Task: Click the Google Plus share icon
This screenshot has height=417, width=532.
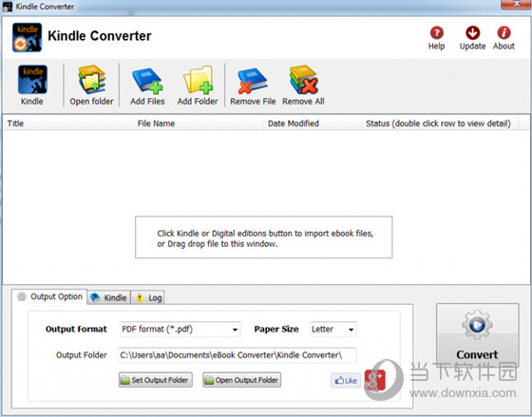Action: 375,380
